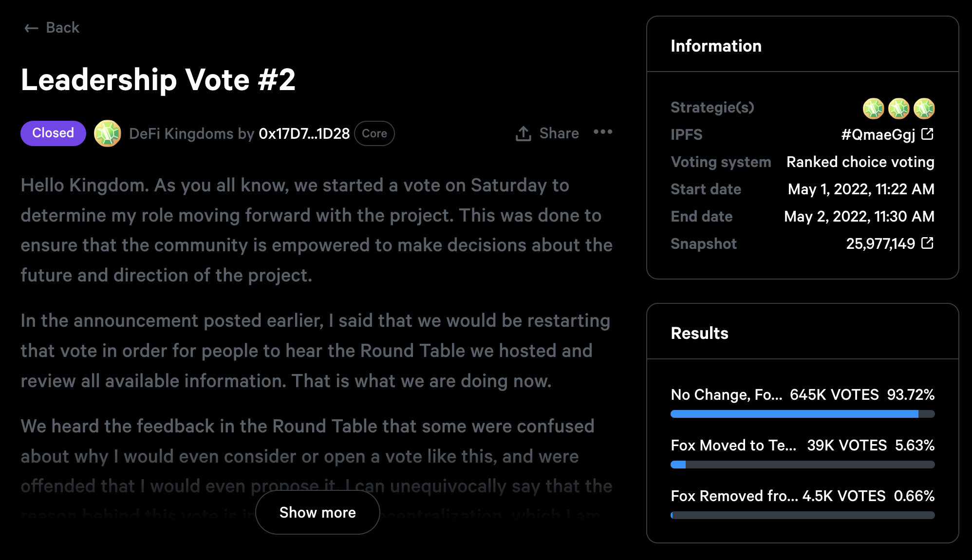Click the Back link
Viewport: 972px width, 560px height.
click(x=62, y=28)
